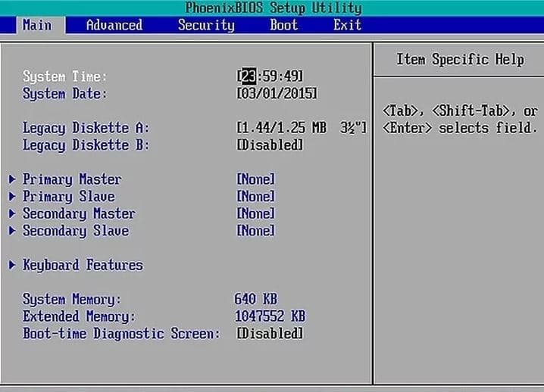Open Legacy Diskette A value options
544x392 pixels.
click(301, 128)
